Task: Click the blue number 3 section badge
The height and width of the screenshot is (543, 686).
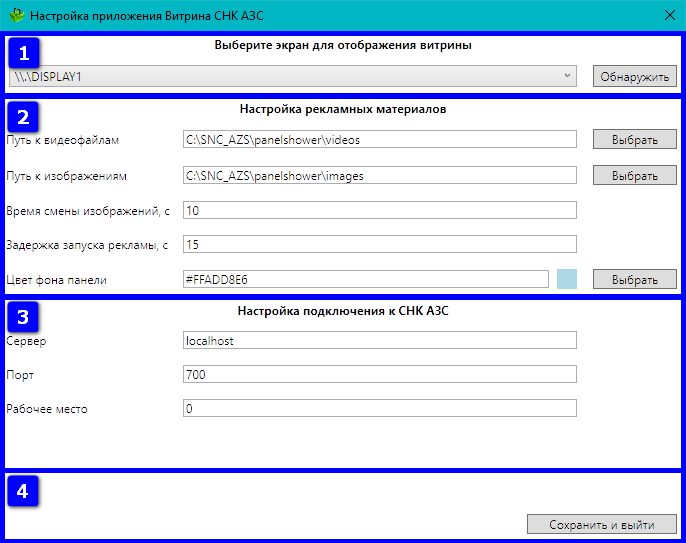Action: pos(24,317)
